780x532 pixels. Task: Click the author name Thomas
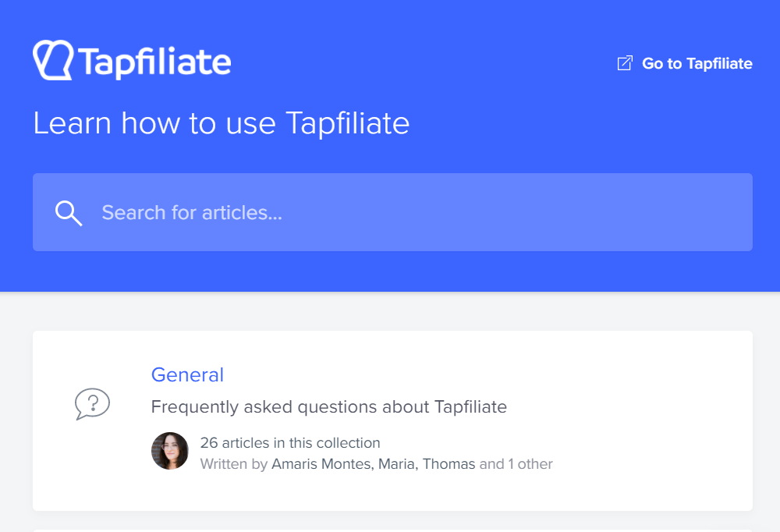tap(449, 464)
